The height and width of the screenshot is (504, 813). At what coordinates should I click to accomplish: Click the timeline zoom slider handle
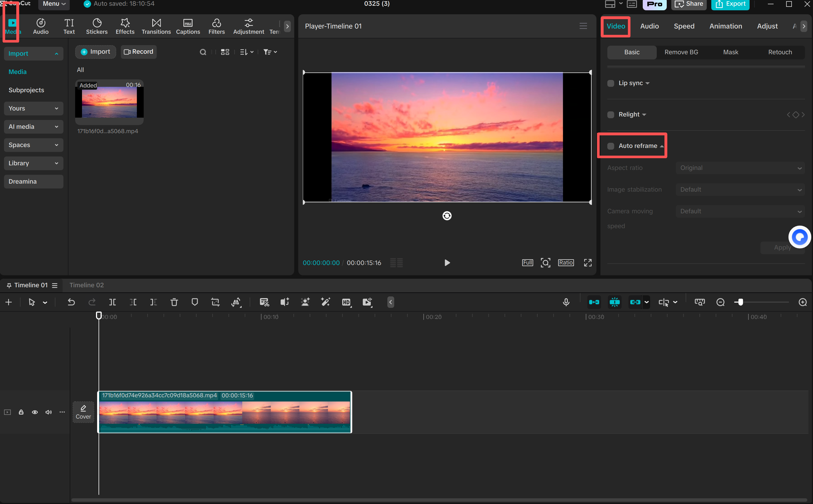point(740,302)
